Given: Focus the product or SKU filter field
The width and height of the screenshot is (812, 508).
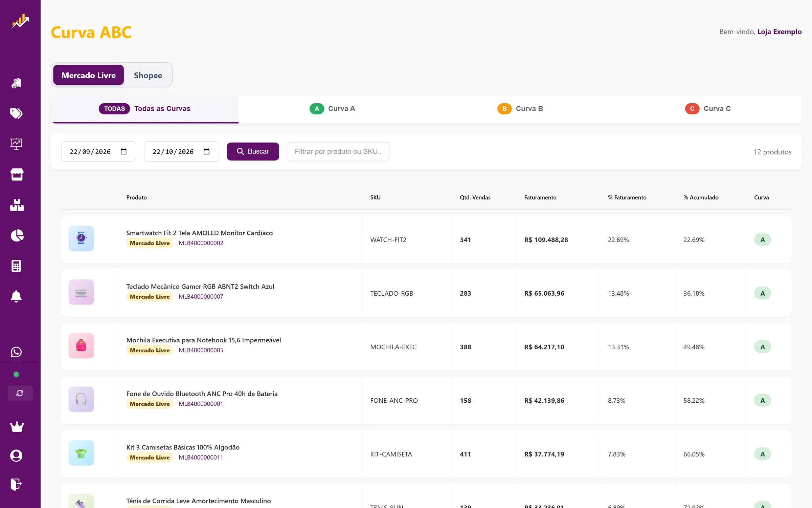Looking at the screenshot, I should pos(338,151).
